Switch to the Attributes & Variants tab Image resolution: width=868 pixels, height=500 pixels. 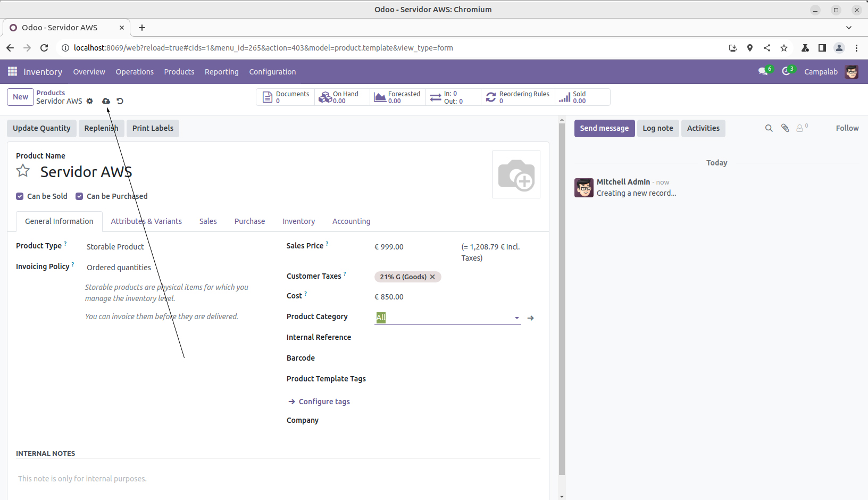(146, 221)
